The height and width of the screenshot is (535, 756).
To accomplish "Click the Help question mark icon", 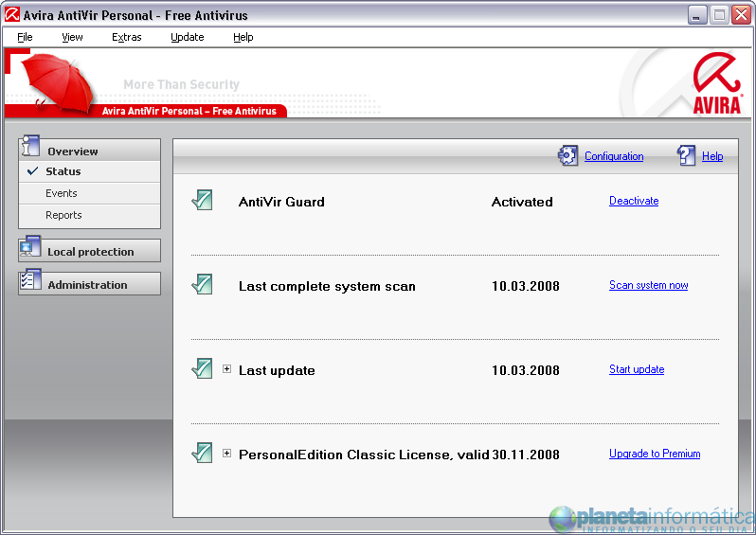I will (686, 155).
